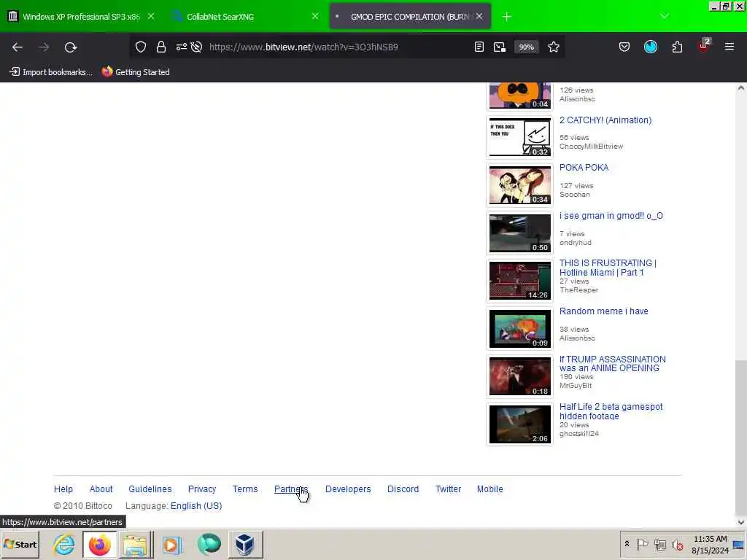The image size is (747, 560).
Task: Open the media player taskbar icon
Action: (171, 544)
